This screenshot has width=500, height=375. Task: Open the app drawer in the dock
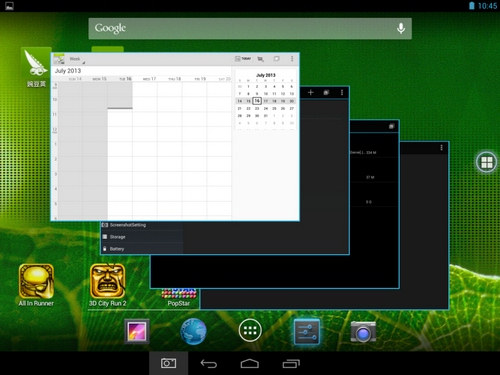click(x=250, y=330)
